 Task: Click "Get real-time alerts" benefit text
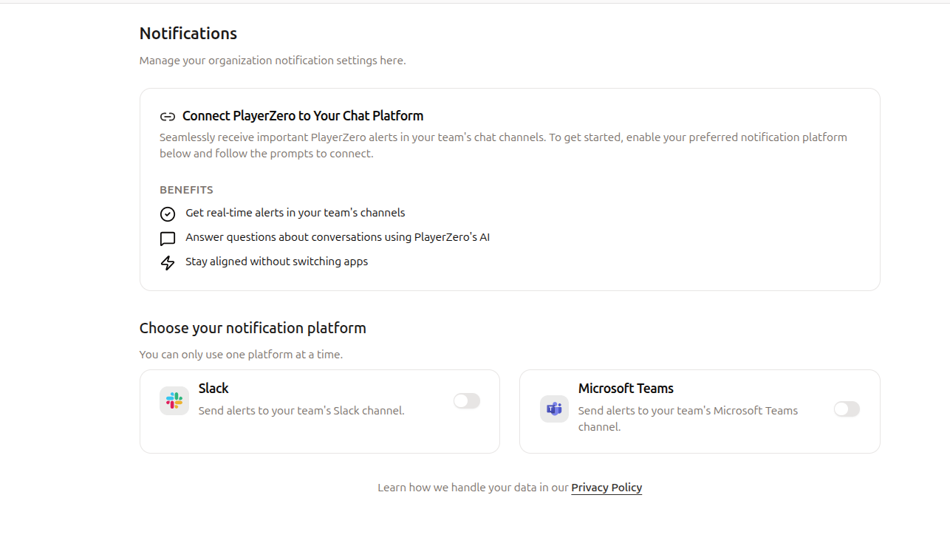295,213
